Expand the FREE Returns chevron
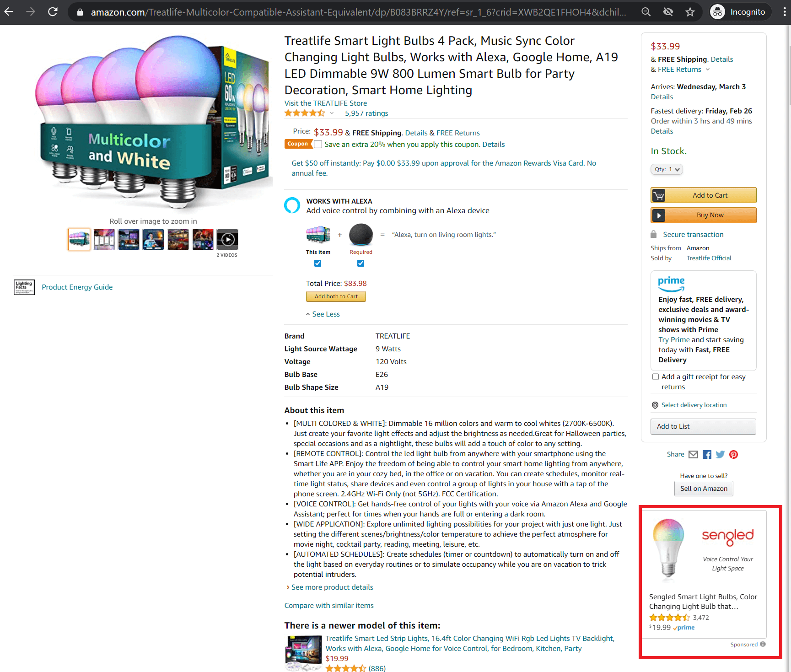Viewport: 791px width, 672px height. (x=707, y=70)
